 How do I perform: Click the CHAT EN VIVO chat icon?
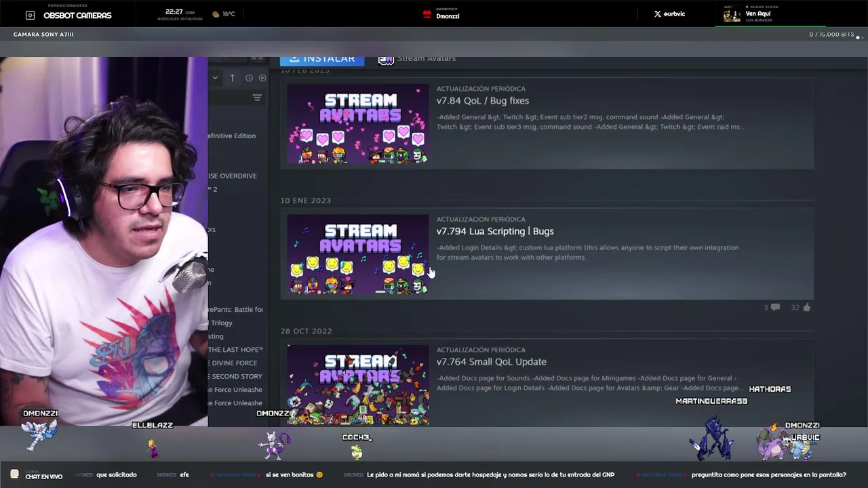point(14,474)
